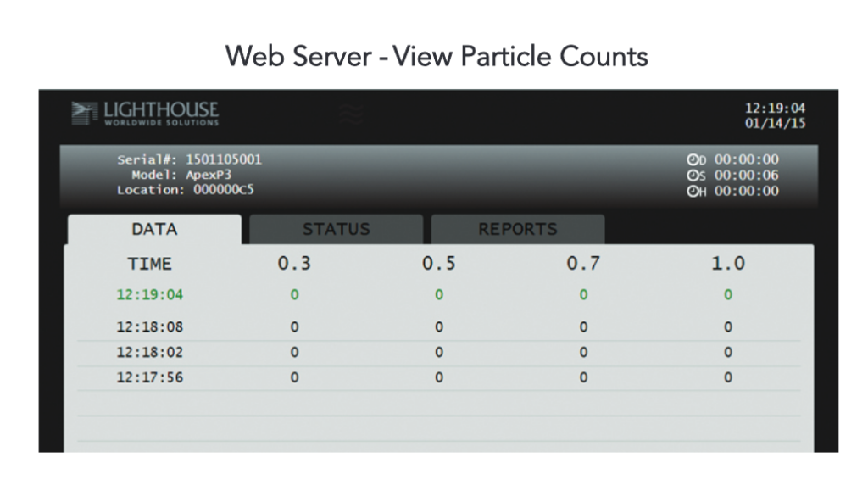Switch to the DATA tab
The width and height of the screenshot is (868, 502).
[154, 230]
